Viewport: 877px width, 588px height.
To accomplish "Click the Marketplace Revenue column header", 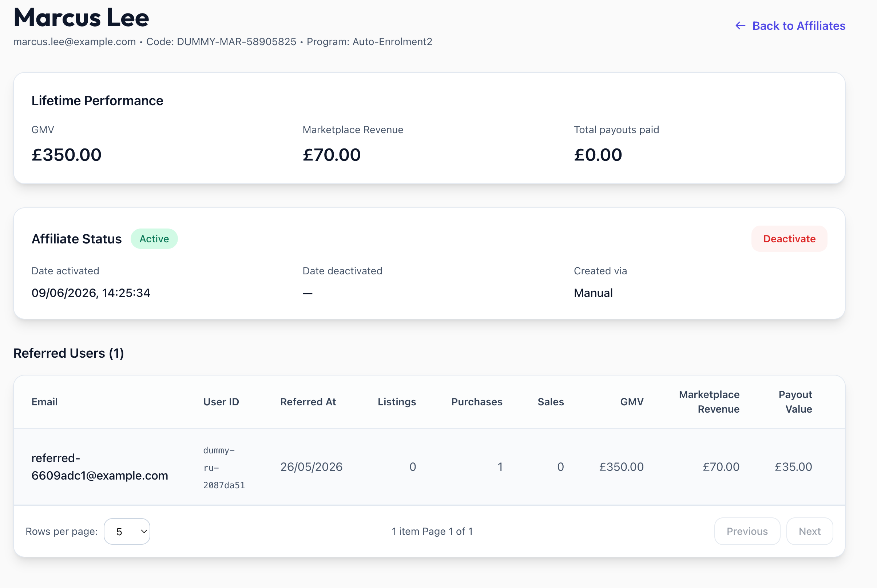I will coord(709,402).
